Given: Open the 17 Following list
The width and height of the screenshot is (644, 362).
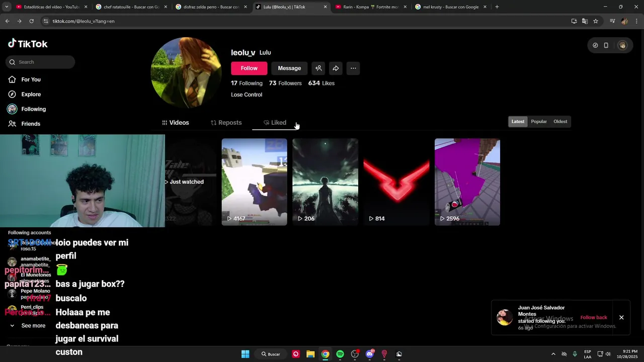Looking at the screenshot, I should tap(247, 83).
